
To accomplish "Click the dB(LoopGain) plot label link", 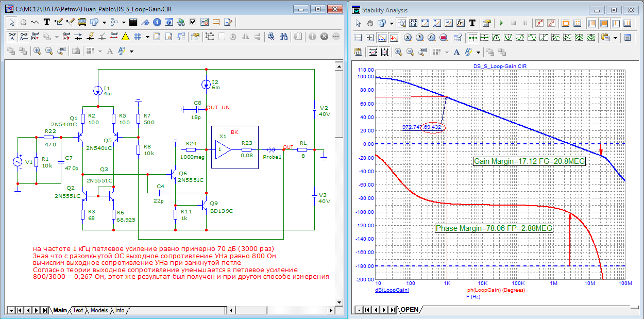I will click(392, 290).
